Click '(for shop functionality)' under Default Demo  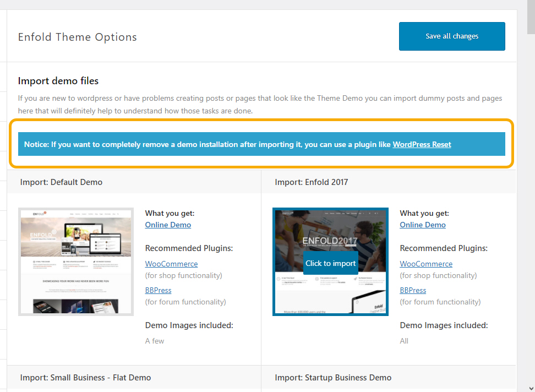tap(184, 275)
